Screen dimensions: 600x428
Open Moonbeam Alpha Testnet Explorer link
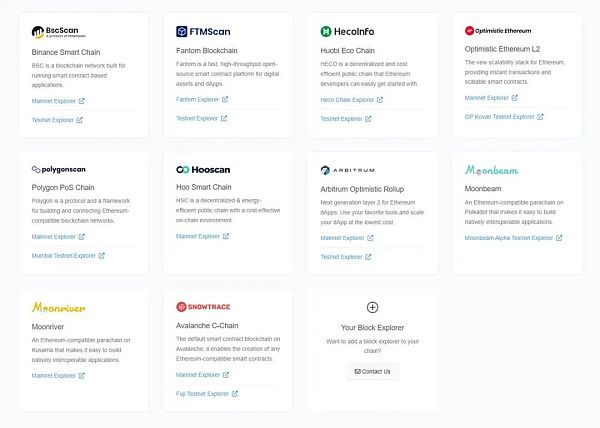tap(510, 238)
